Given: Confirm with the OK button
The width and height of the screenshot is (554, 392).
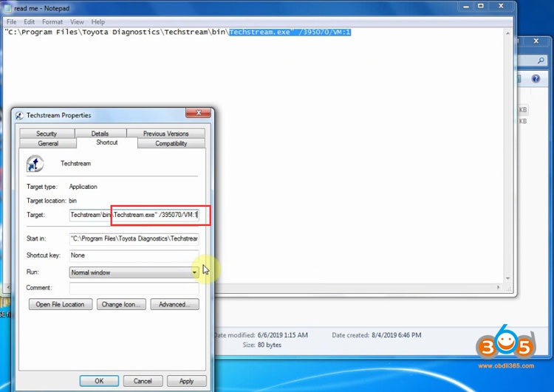Looking at the screenshot, I should 99,381.
